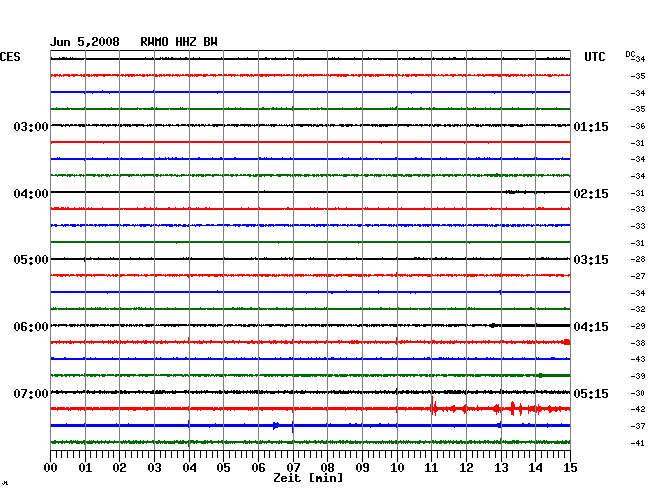This screenshot has height=494, width=650.
Task: Click the DC offset value '-30'
Action: click(638, 393)
